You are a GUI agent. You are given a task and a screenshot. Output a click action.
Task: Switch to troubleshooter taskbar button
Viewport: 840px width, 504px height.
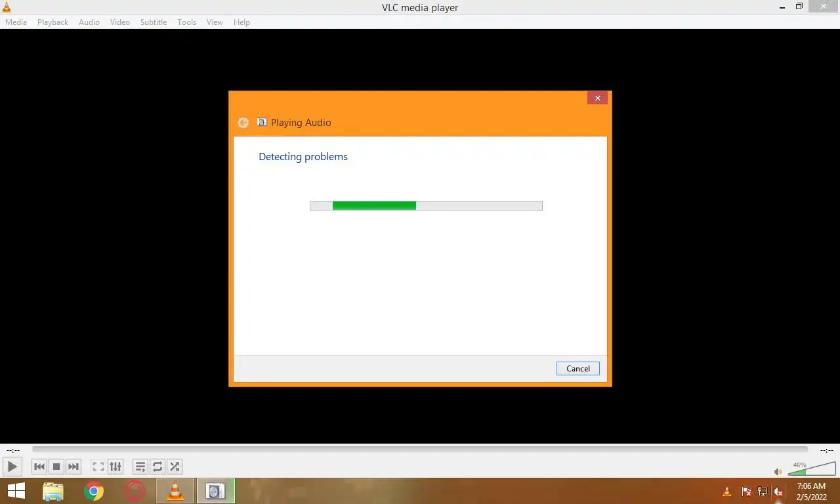[x=216, y=491]
